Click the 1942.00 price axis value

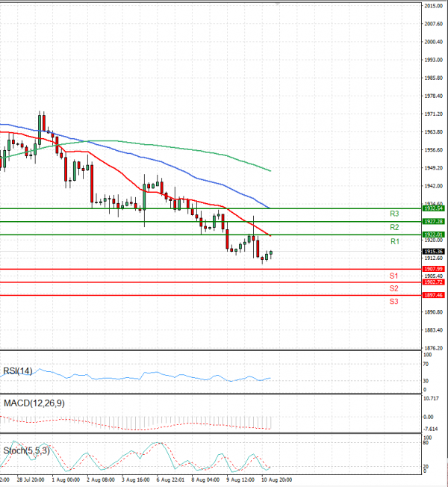tap(433, 186)
